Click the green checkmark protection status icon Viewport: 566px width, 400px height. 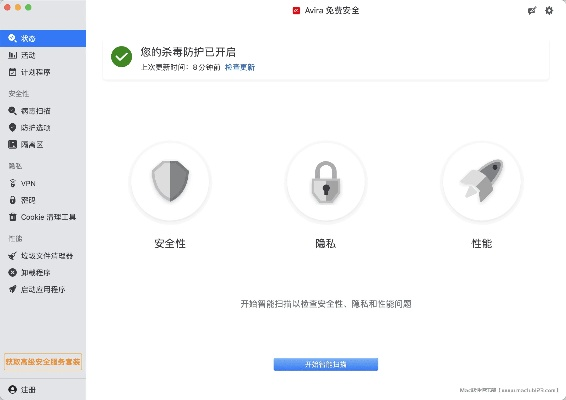[121, 57]
